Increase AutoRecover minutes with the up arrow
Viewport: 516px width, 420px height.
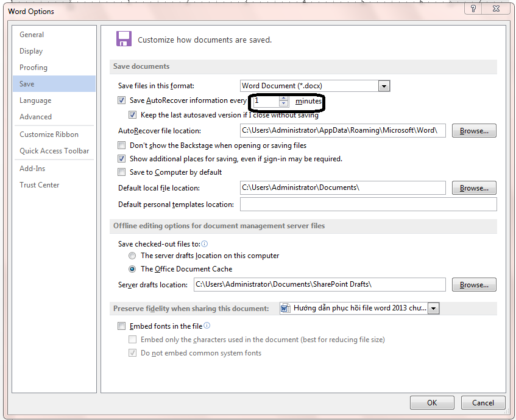[x=283, y=98]
